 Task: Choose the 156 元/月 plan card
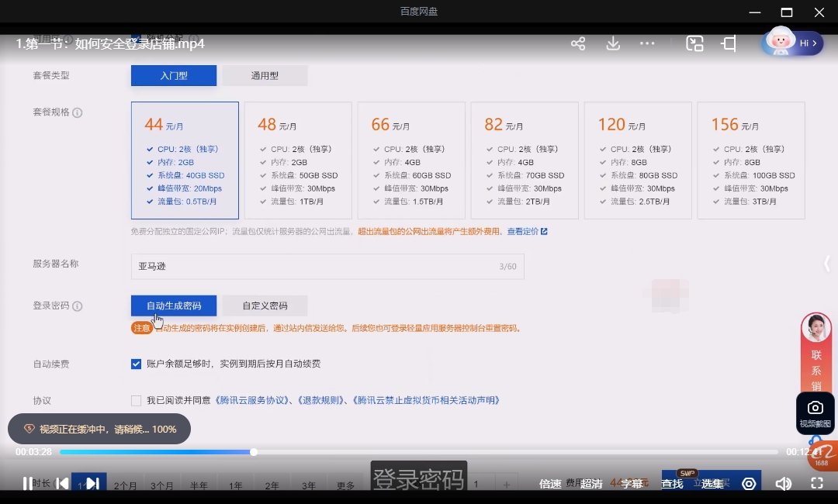[x=751, y=161]
